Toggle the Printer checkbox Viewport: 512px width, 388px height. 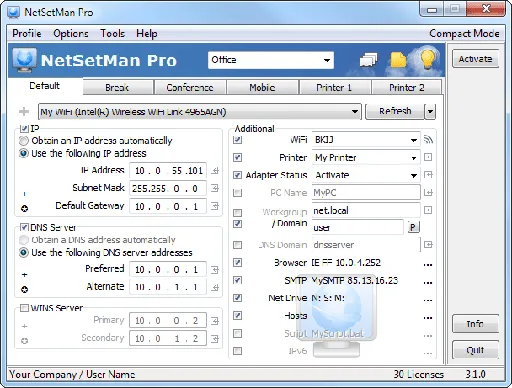pyautogui.click(x=237, y=157)
